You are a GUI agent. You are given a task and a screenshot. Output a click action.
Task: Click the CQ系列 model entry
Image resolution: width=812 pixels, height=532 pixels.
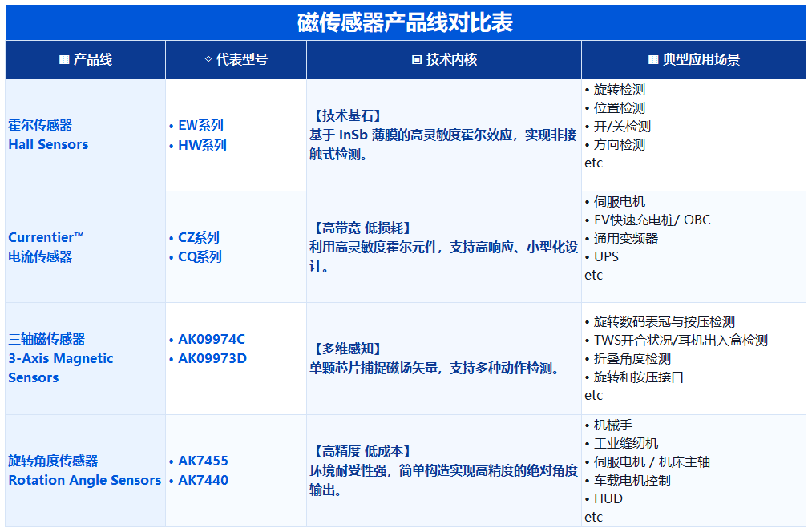[x=200, y=256]
